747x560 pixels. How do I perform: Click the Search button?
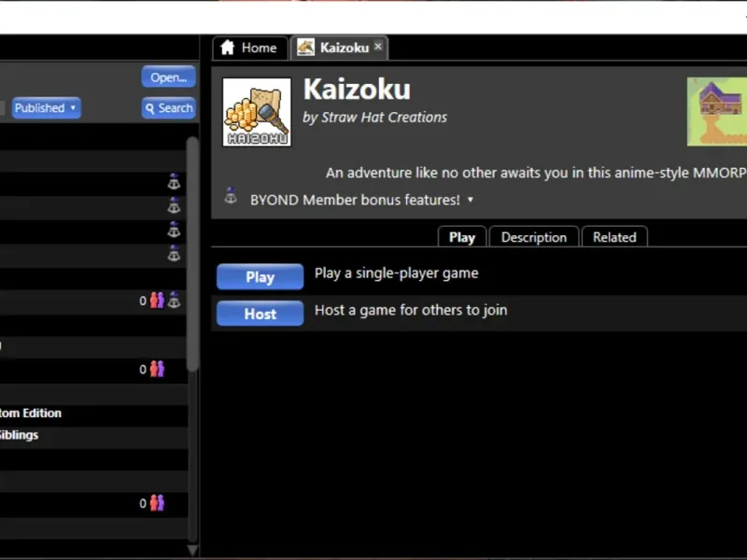click(x=169, y=108)
